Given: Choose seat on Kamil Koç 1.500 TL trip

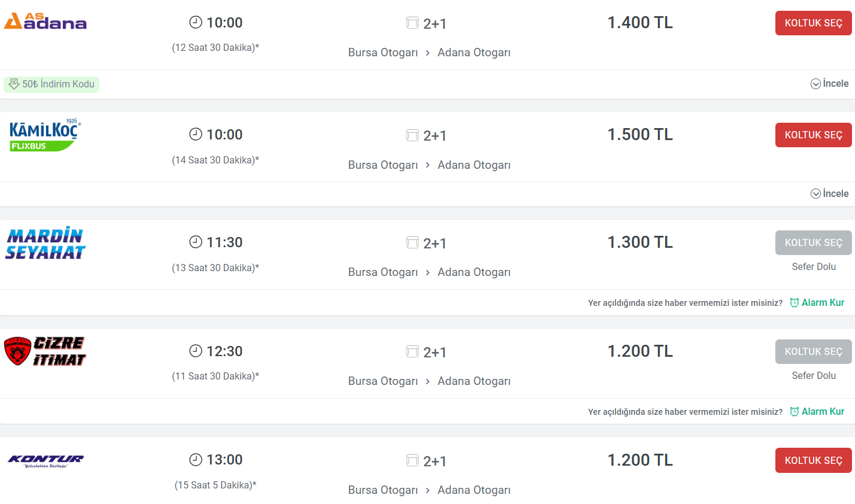Looking at the screenshot, I should 813,135.
